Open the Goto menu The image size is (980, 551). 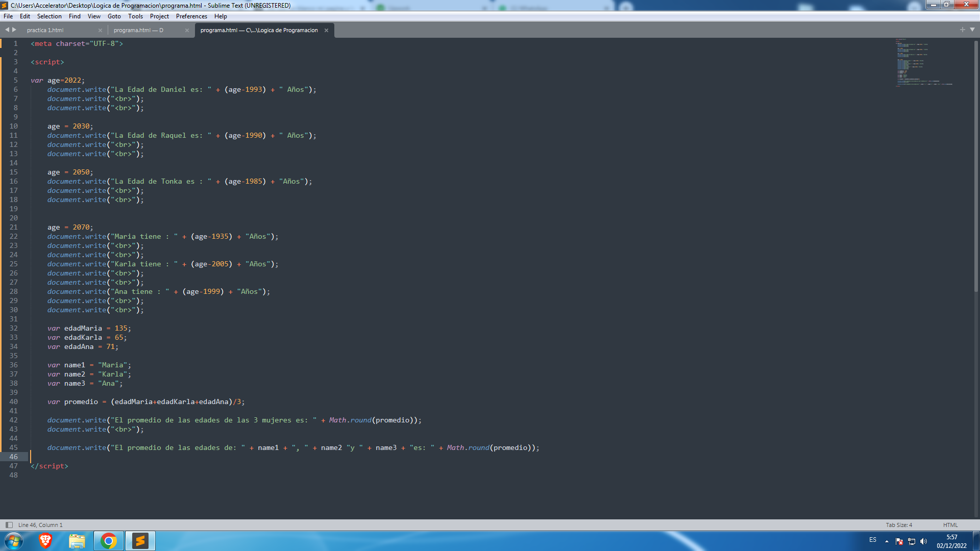tap(114, 16)
